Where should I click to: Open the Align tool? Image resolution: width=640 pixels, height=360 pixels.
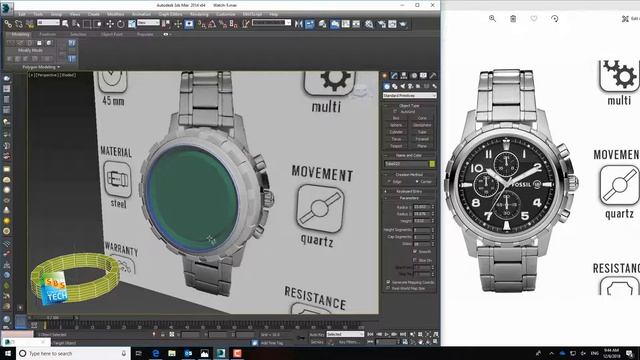pyautogui.click(x=310, y=24)
